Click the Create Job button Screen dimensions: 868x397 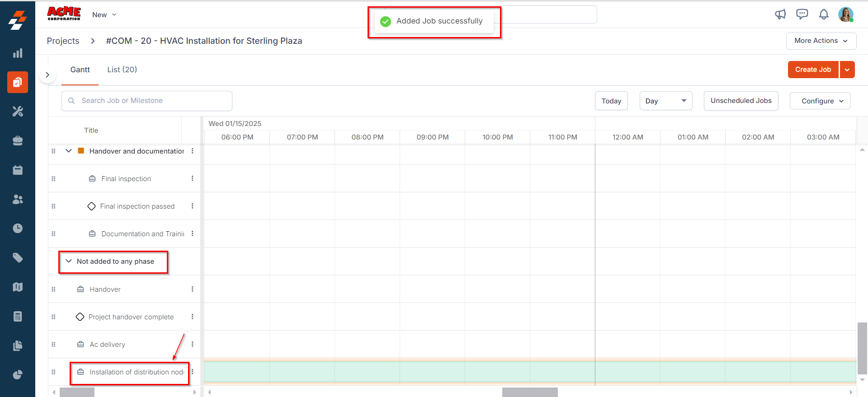tap(813, 70)
